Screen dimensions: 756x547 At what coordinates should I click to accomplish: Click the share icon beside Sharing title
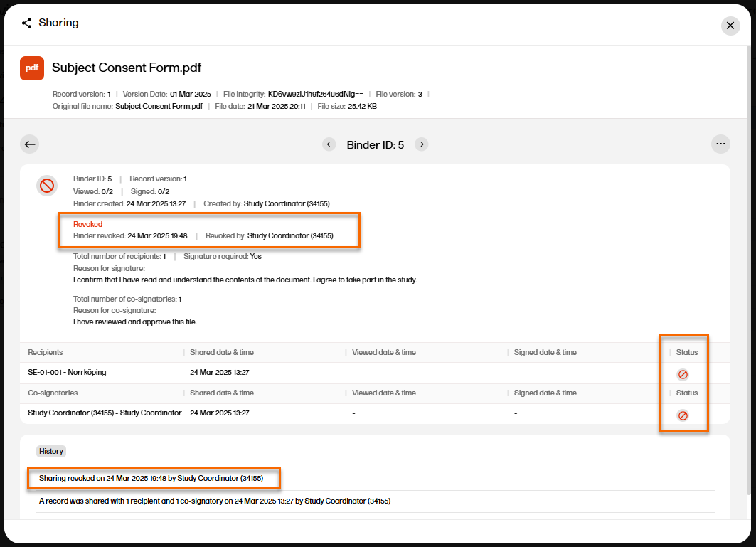pyautogui.click(x=26, y=23)
